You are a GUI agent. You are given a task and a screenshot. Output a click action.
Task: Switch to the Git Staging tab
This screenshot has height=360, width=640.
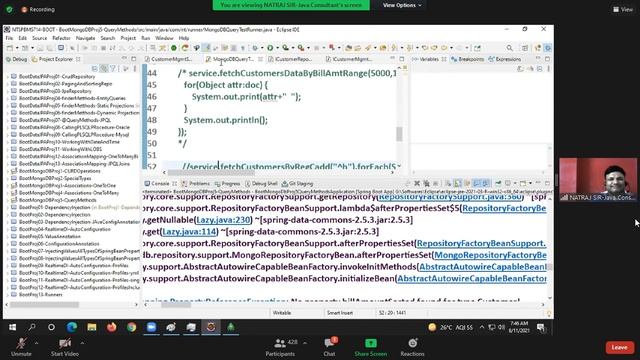(x=298, y=184)
